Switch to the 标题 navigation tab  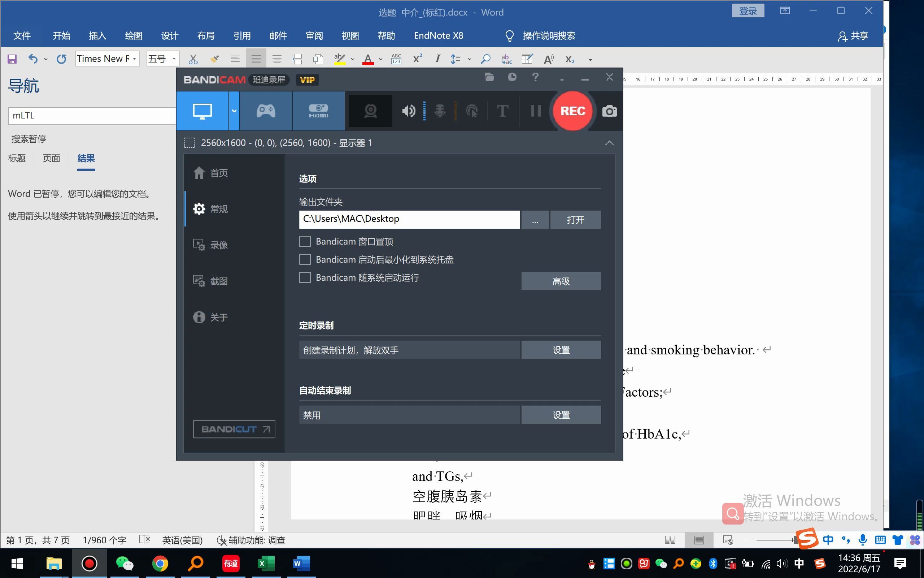tap(17, 158)
